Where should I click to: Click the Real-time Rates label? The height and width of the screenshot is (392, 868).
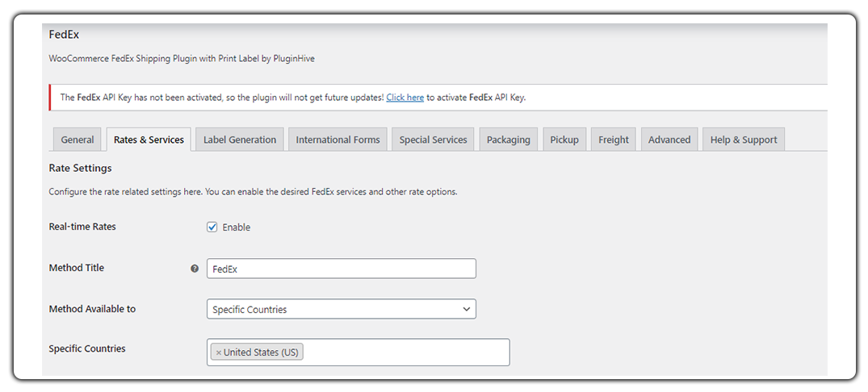click(x=82, y=227)
